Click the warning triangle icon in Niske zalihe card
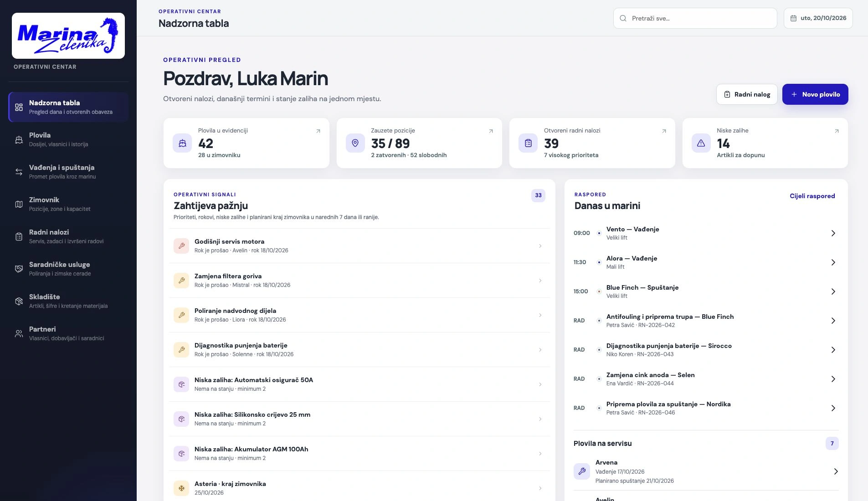868x501 pixels. (701, 143)
